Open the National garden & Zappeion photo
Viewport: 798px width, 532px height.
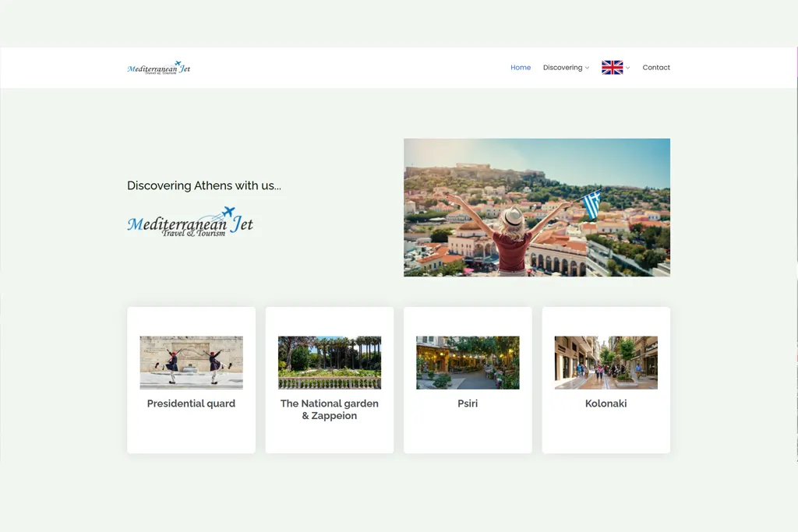[330, 362]
